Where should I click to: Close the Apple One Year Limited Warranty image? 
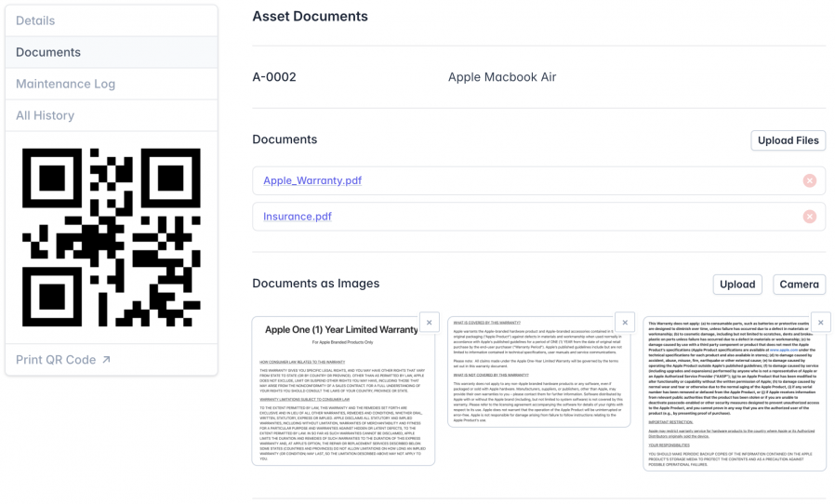pyautogui.click(x=430, y=323)
